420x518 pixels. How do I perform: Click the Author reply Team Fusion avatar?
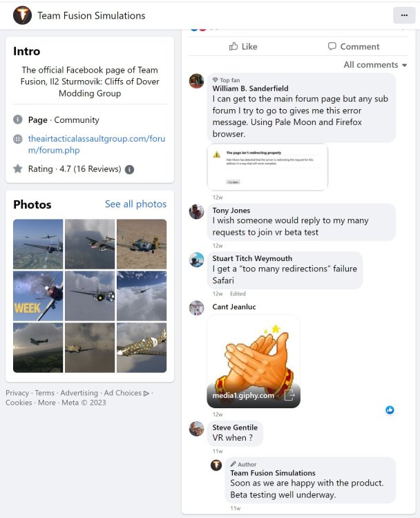tap(216, 465)
